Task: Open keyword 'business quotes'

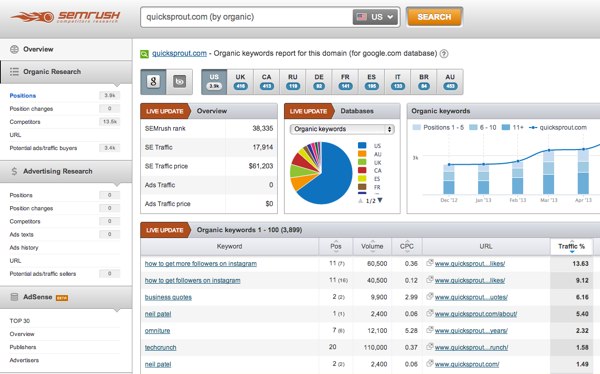Action: [x=168, y=297]
